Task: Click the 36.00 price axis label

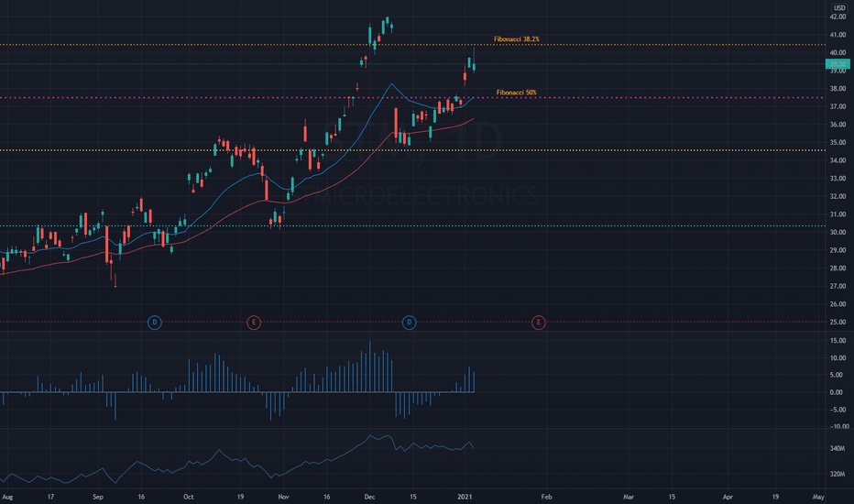Action: (838, 125)
